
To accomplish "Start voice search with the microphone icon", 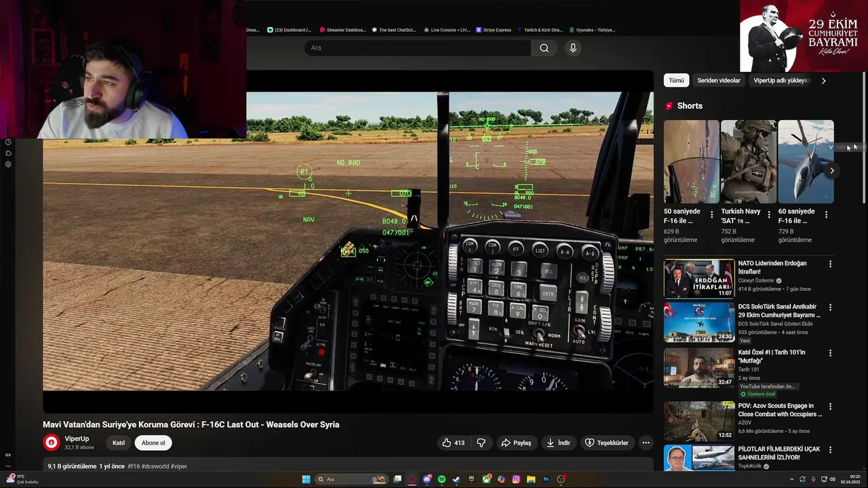I will [x=573, y=48].
